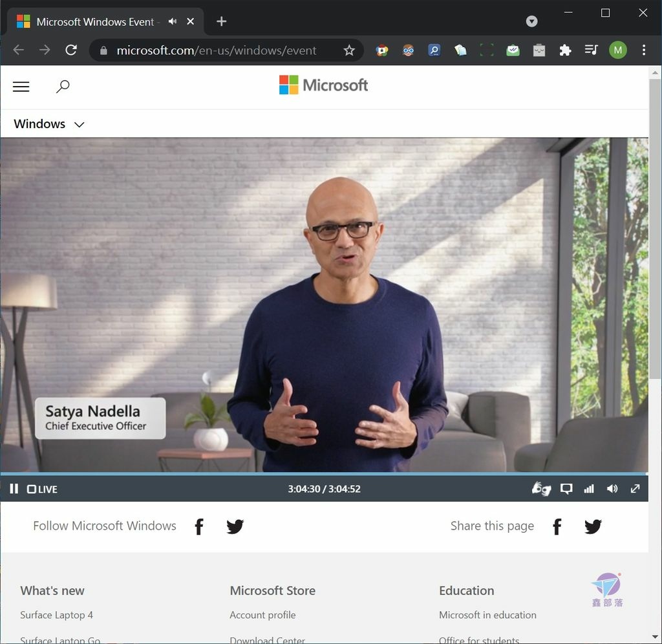Select the Microsoft Windows Event tab

tap(94, 21)
